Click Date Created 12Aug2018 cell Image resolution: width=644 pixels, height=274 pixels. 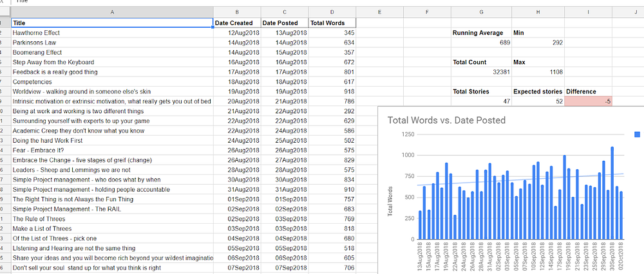238,33
